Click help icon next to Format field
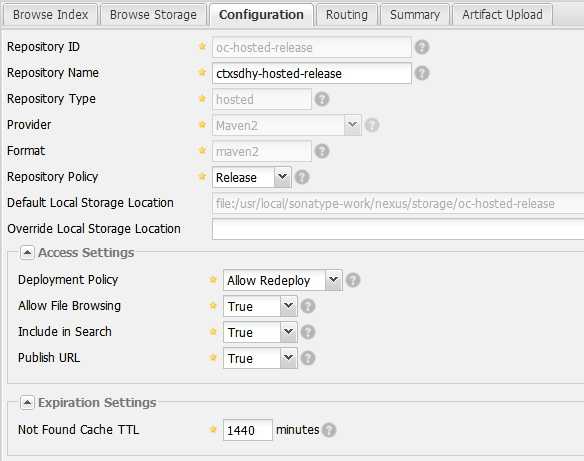 (322, 151)
